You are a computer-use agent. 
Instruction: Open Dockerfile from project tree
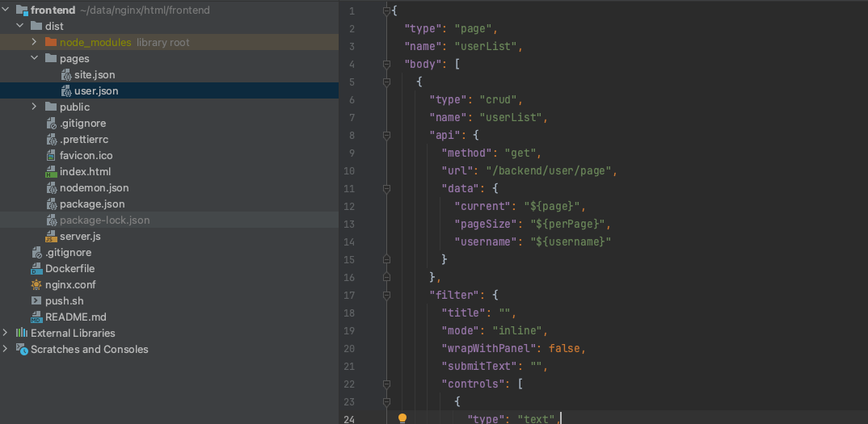click(70, 268)
